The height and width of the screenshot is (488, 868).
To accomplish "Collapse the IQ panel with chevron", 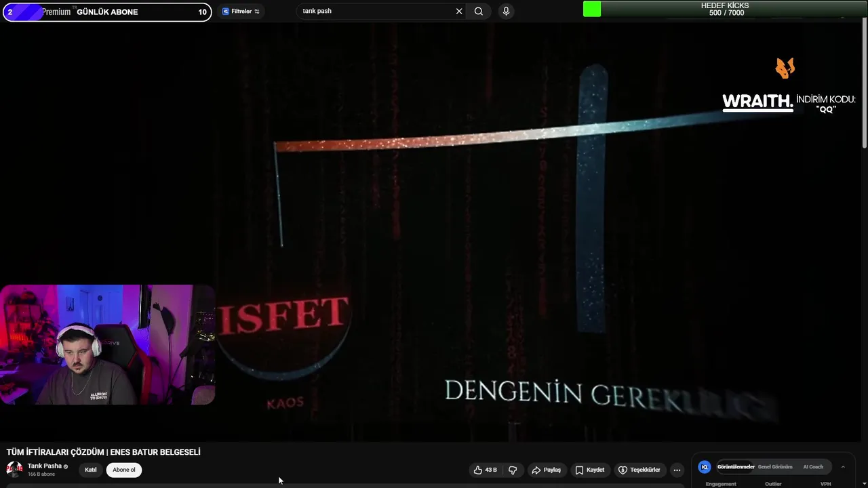I will click(x=843, y=467).
